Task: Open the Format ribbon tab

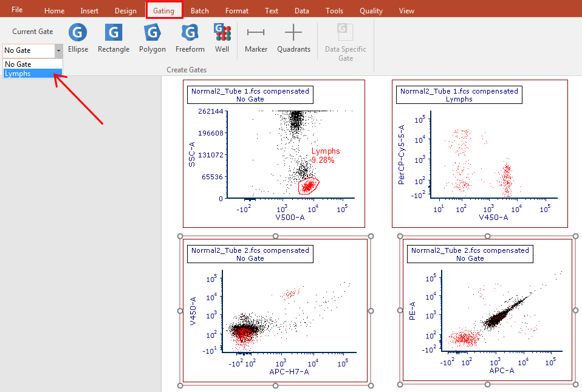Action: 236,11
